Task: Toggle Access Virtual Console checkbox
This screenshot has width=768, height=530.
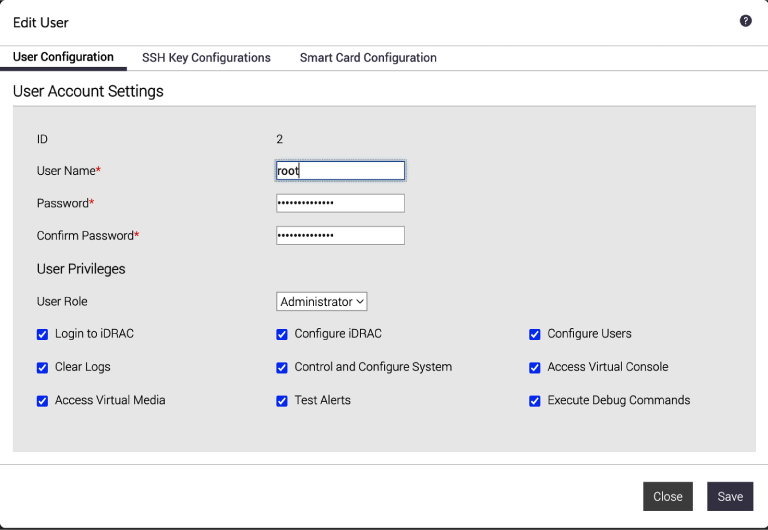Action: [535, 368]
